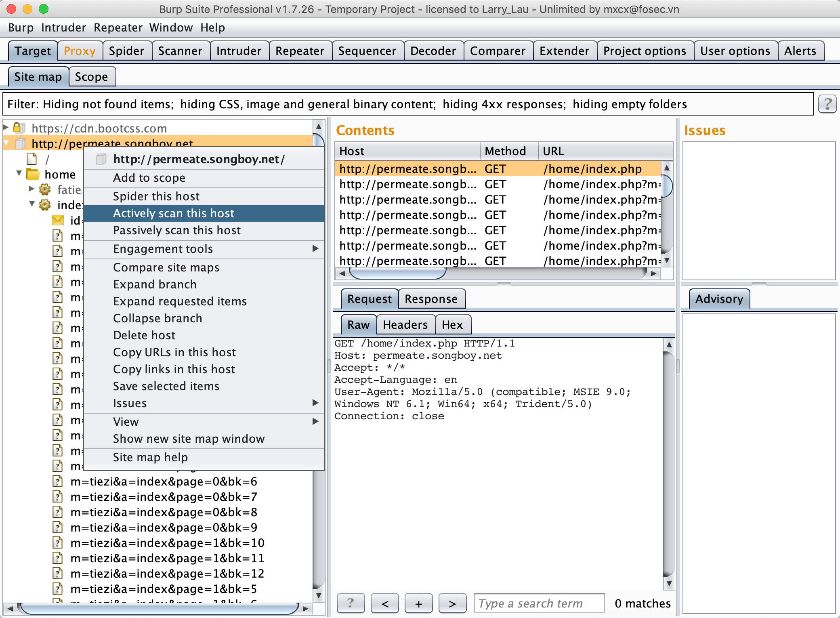The image size is (840, 618).
Task: Click the home folder icon
Action: tap(33, 174)
